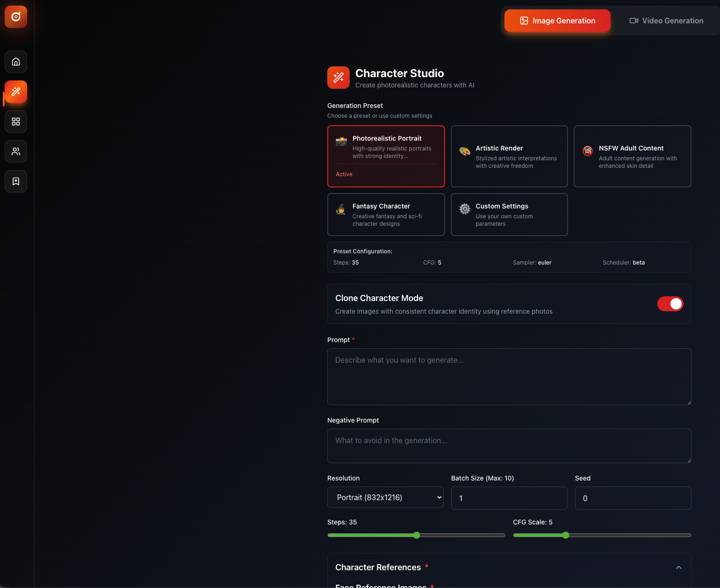Open the Home page from the sidebar
The image size is (720, 588).
coord(15,62)
